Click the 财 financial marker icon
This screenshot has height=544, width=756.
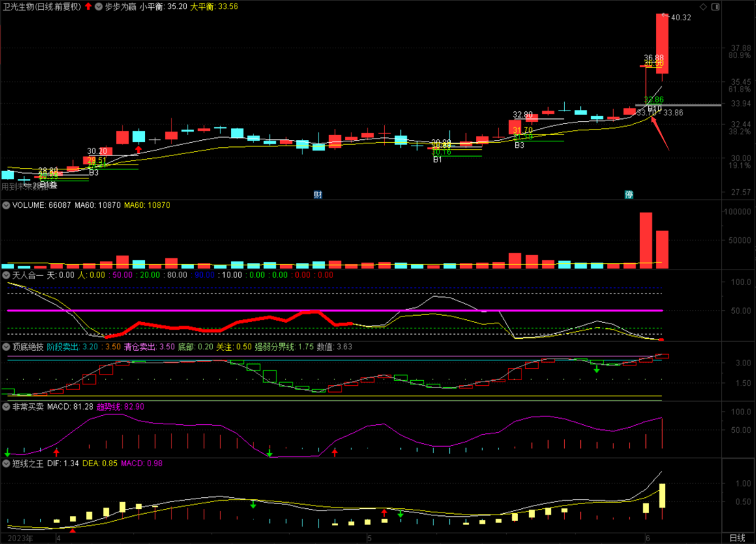318,194
